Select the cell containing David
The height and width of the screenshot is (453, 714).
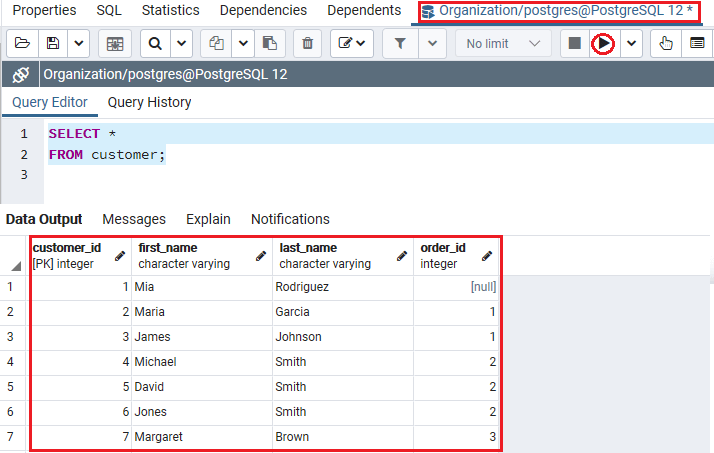tap(202, 387)
